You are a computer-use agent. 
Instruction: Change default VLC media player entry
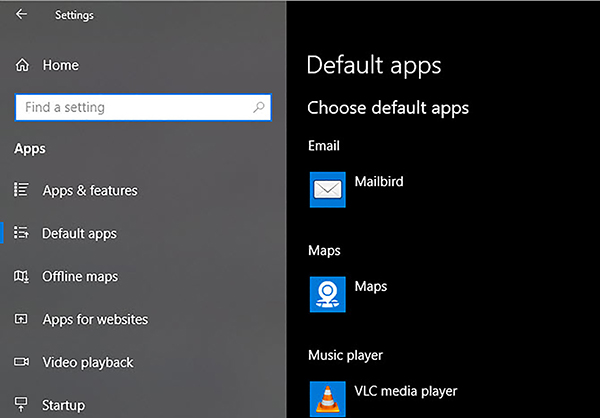(406, 391)
